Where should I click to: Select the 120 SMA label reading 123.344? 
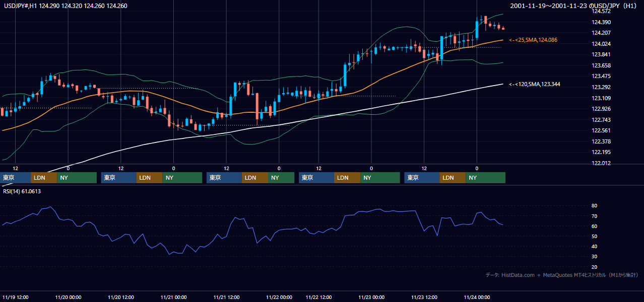[x=534, y=84]
